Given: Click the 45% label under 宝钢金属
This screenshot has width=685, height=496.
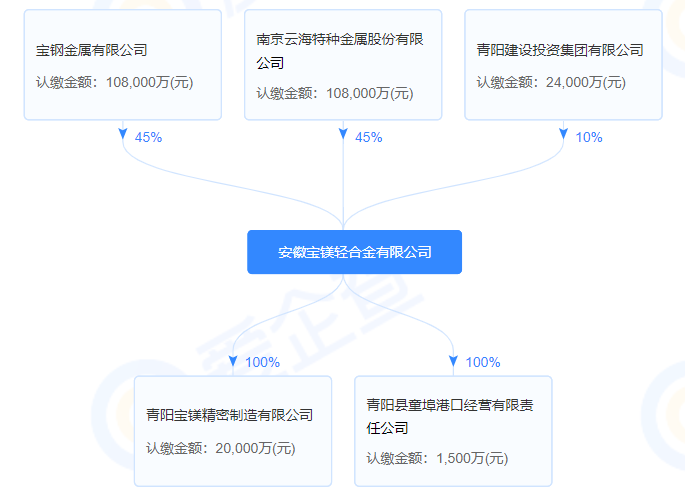Looking at the screenshot, I should 149,137.
